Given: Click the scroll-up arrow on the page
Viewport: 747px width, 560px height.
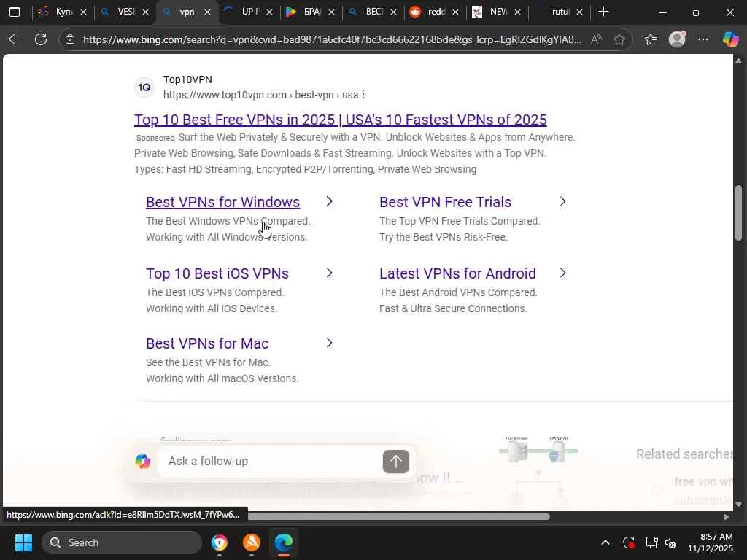Looking at the screenshot, I should pyautogui.click(x=738, y=61).
